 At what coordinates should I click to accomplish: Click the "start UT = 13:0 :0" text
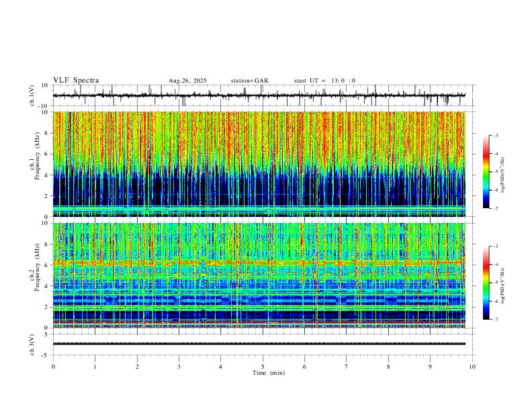point(324,81)
